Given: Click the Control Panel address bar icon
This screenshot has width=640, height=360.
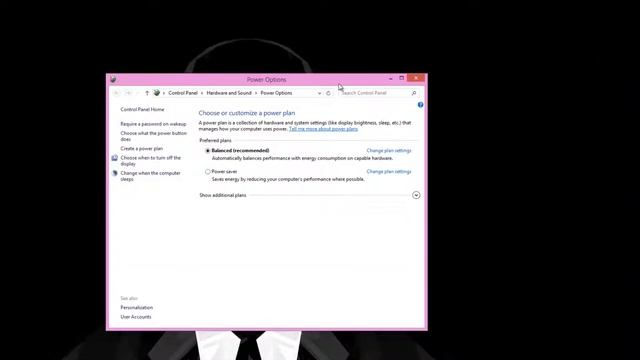Looking at the screenshot, I should 156,93.
